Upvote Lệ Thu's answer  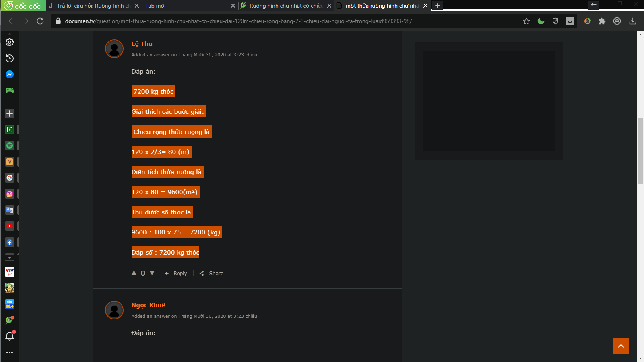tap(134, 273)
